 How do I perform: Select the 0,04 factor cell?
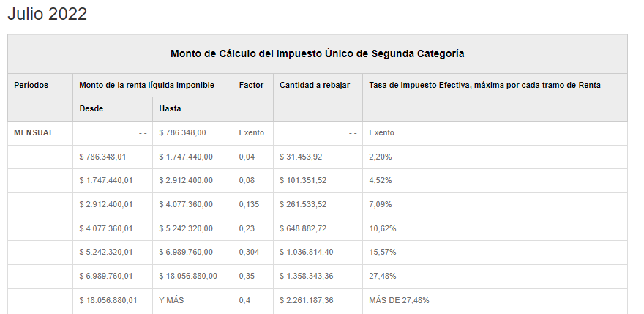pyautogui.click(x=247, y=157)
